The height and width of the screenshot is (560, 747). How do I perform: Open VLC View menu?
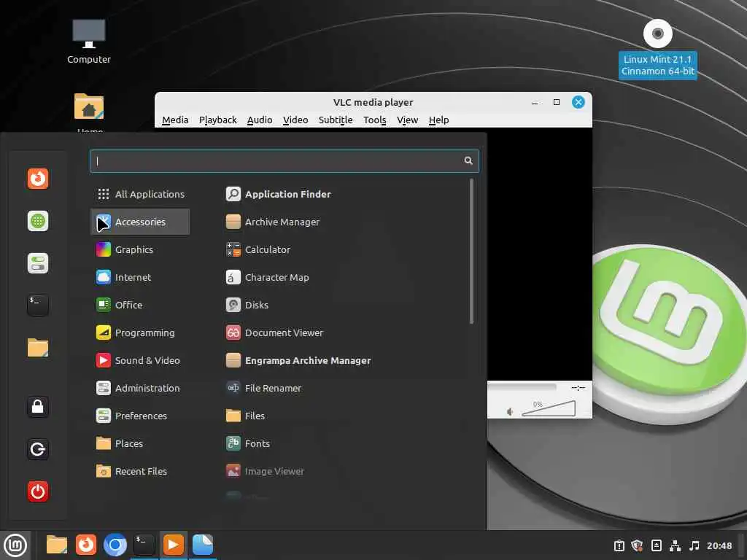click(407, 120)
